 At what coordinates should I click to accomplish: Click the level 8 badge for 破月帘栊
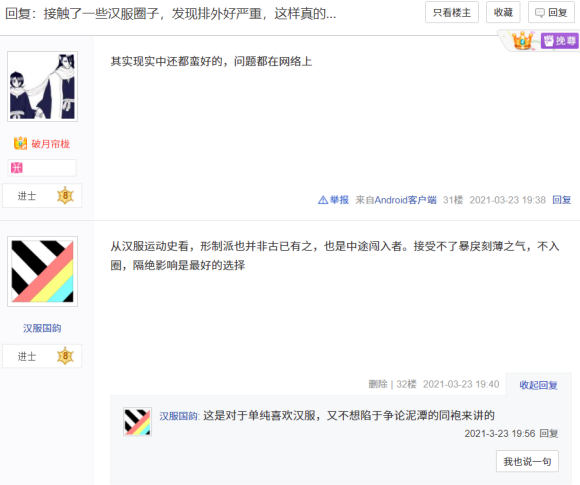(x=65, y=195)
